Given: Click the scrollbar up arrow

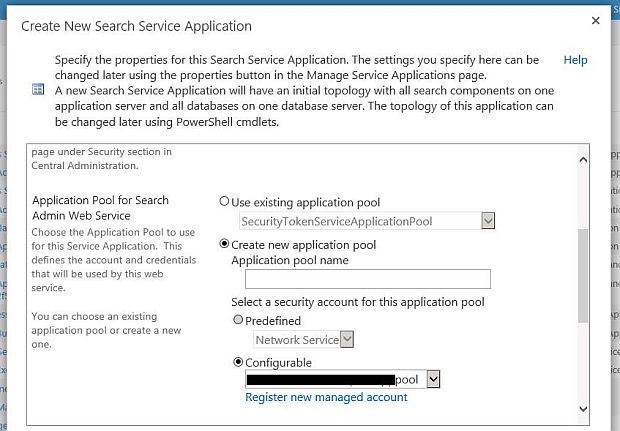Looking at the screenshot, I should click(x=583, y=157).
